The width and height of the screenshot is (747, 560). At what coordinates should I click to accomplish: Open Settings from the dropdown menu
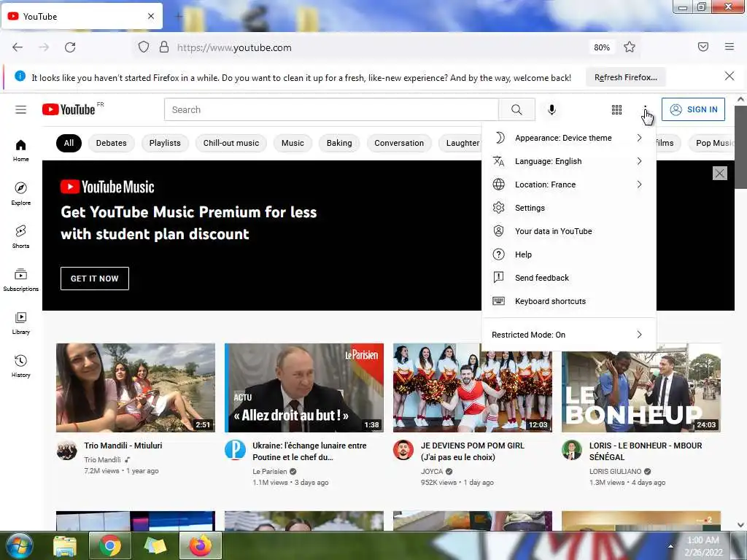569,208
